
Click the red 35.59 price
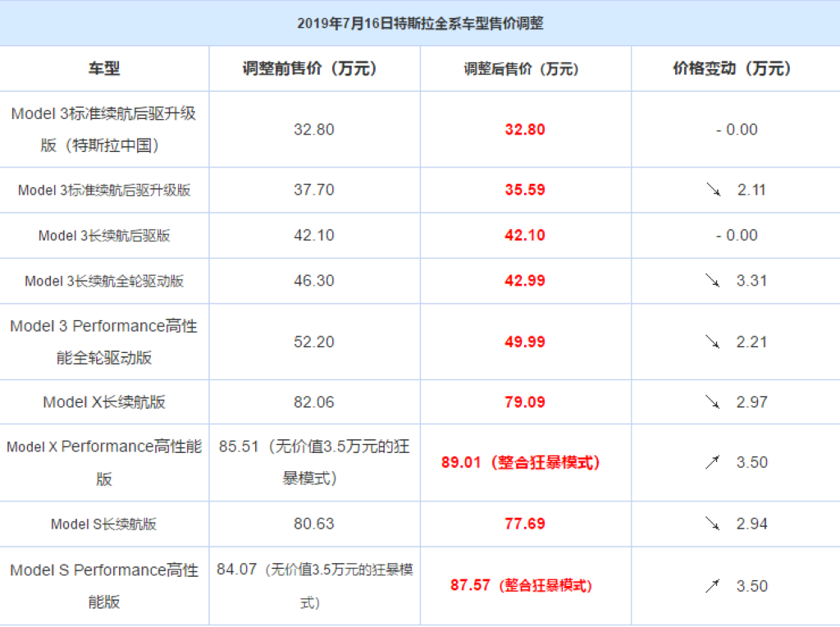coord(525,190)
